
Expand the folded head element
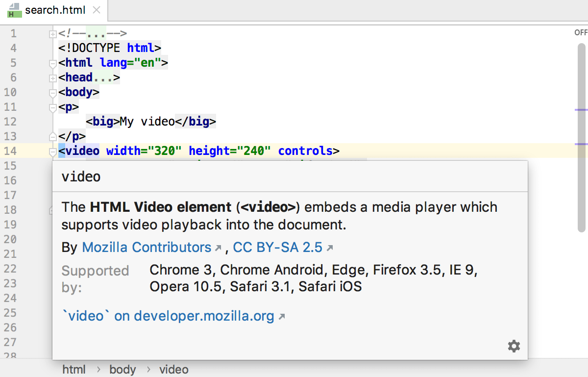(52, 77)
